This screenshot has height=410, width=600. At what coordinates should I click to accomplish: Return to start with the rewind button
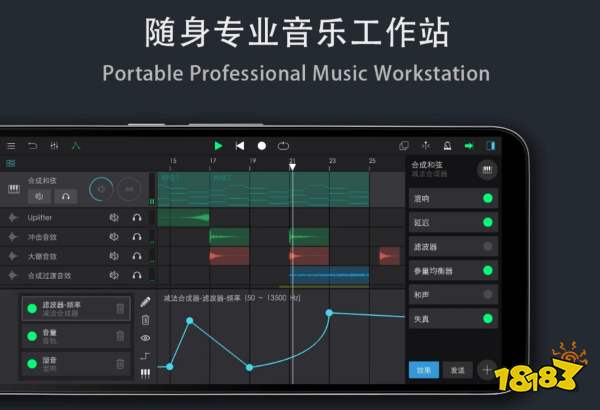tap(240, 146)
